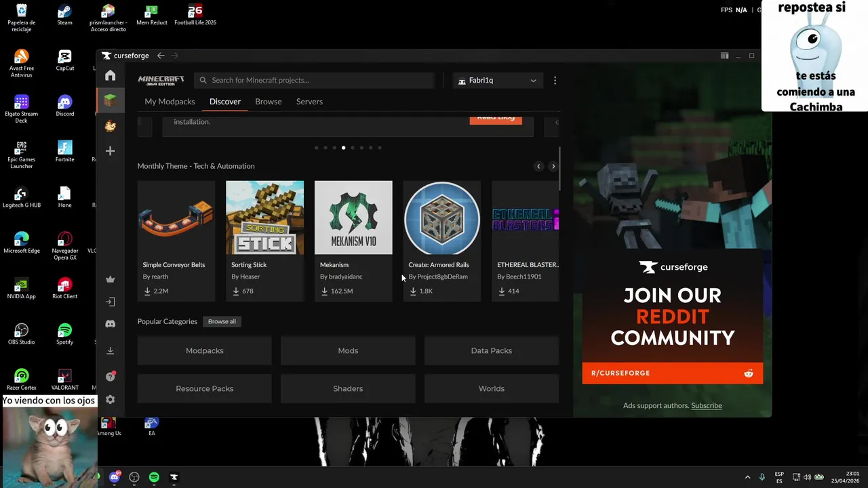The height and width of the screenshot is (488, 868).
Task: Open the CurseForge home icon in the sidebar
Action: [110, 75]
